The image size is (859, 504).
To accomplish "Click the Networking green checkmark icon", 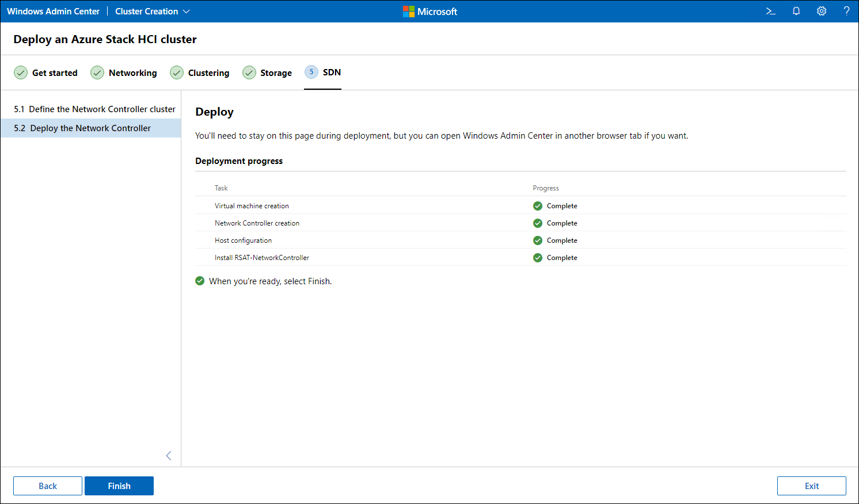I will tap(97, 72).
